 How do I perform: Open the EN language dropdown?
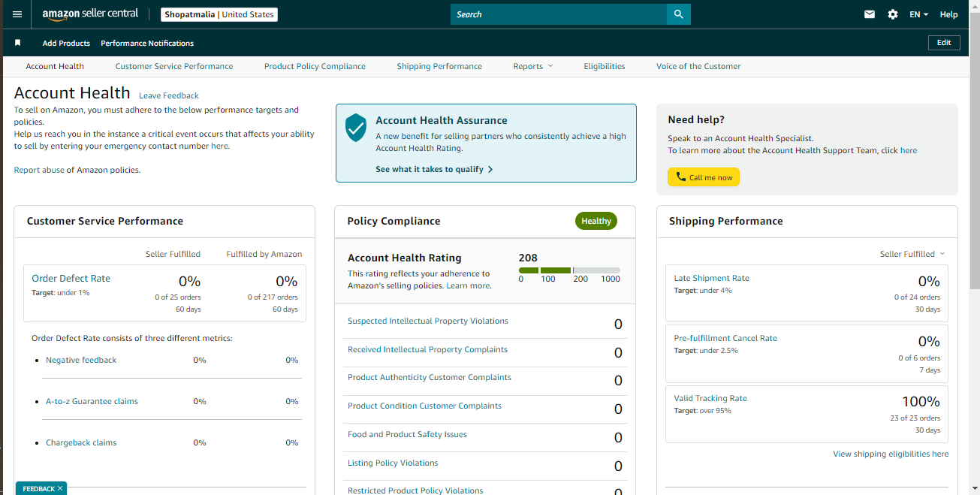[x=918, y=14]
